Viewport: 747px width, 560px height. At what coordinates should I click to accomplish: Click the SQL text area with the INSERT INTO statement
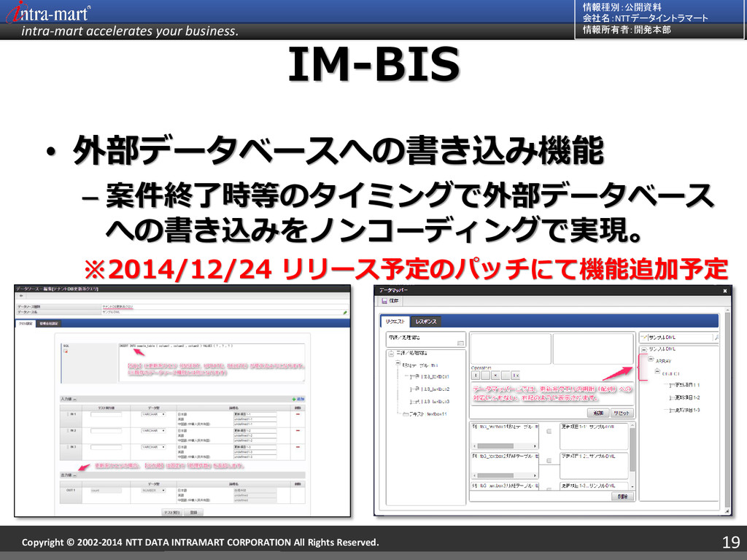(212, 362)
